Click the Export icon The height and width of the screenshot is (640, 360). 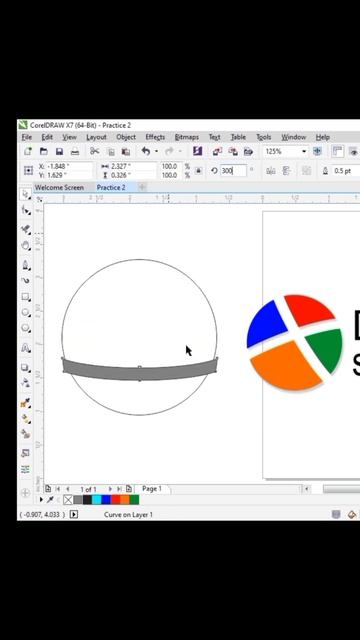233,151
